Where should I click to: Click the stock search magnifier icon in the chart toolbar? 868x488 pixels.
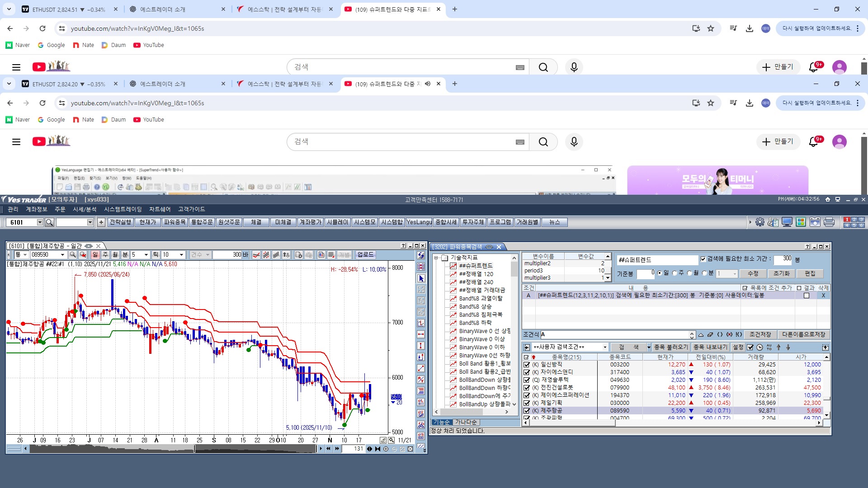click(72, 255)
